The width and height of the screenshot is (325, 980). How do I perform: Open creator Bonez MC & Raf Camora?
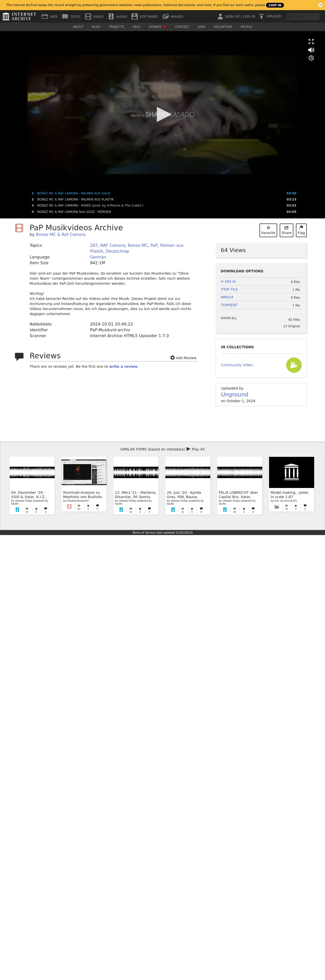(x=60, y=234)
